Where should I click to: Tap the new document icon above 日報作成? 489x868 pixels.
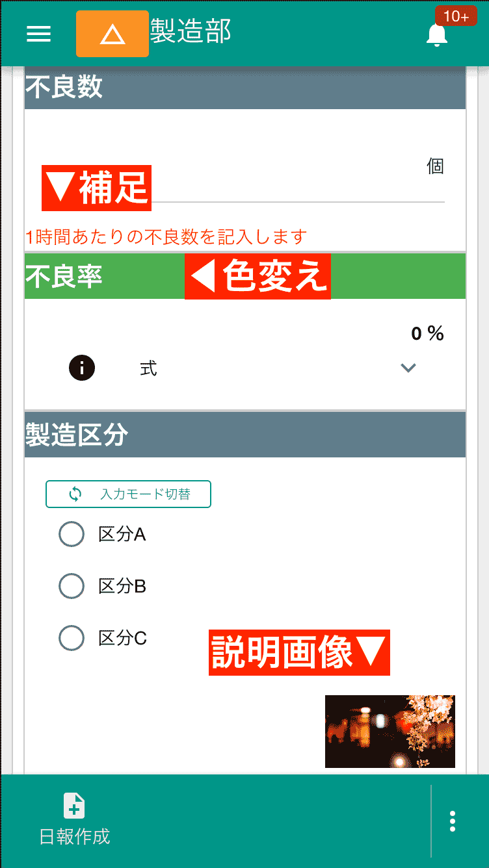(x=73, y=806)
